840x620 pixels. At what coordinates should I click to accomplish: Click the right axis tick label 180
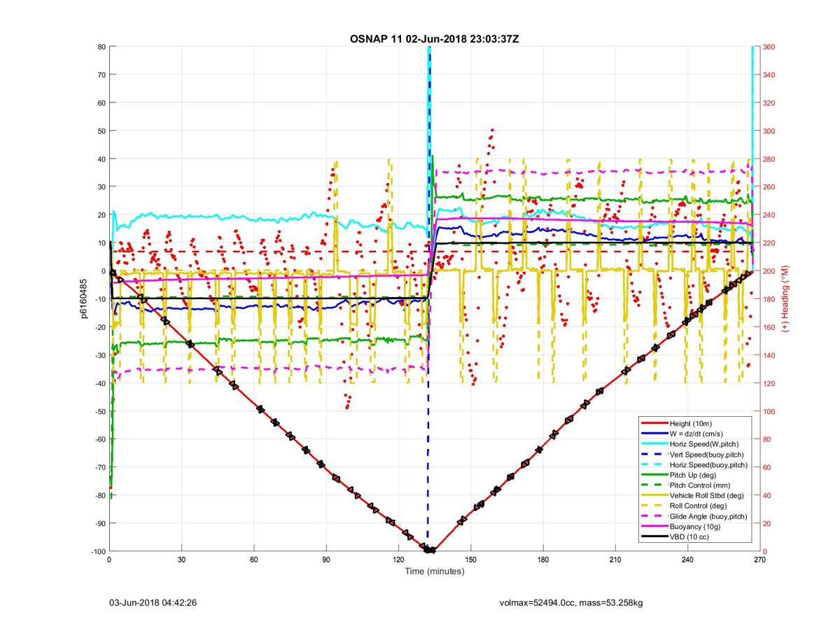point(770,299)
